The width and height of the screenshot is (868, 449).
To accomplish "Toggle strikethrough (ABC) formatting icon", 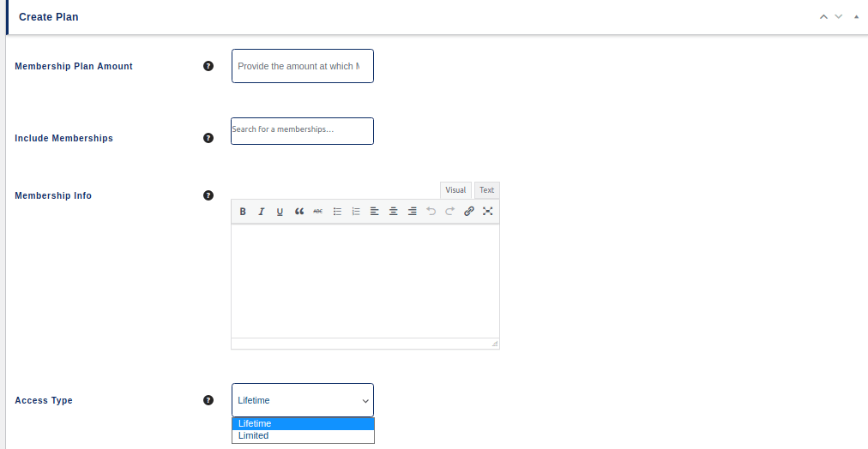I will pyautogui.click(x=317, y=212).
